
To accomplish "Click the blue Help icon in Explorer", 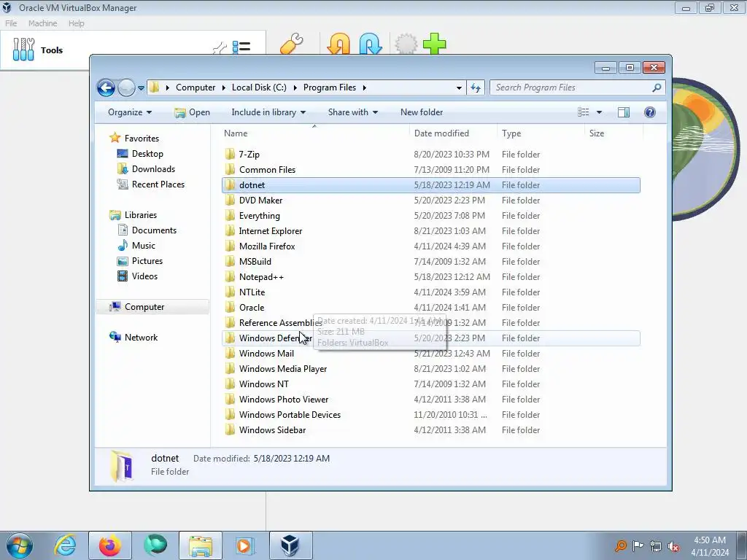I will 650,112.
